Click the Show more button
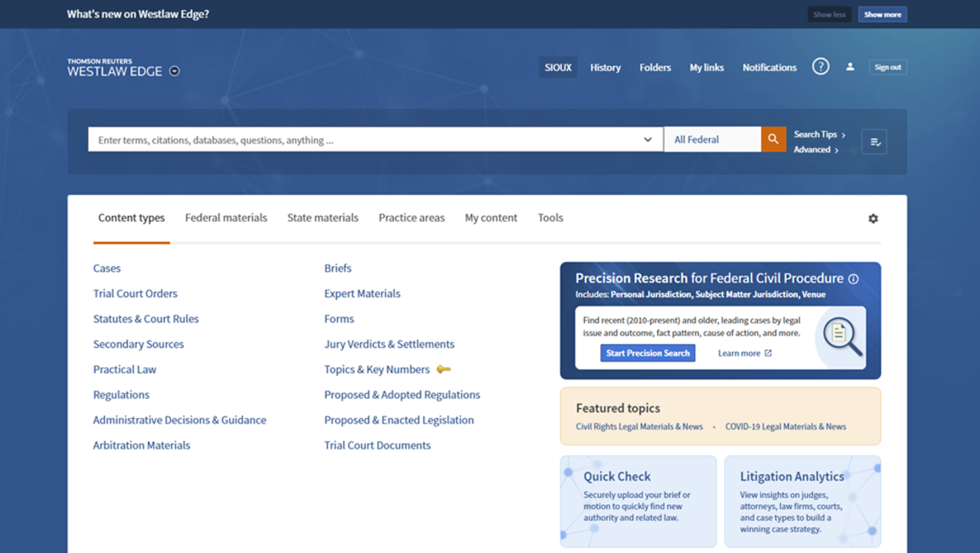The width and height of the screenshot is (980, 553). [882, 15]
